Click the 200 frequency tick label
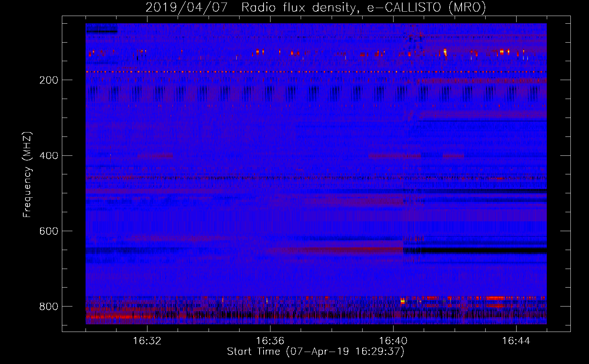 click(48, 80)
